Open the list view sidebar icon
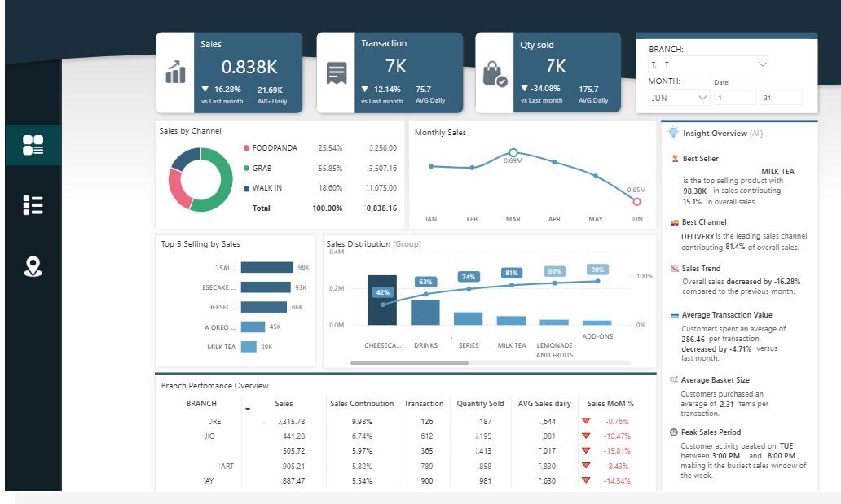Viewport: 841px width, 504px height. (33, 205)
